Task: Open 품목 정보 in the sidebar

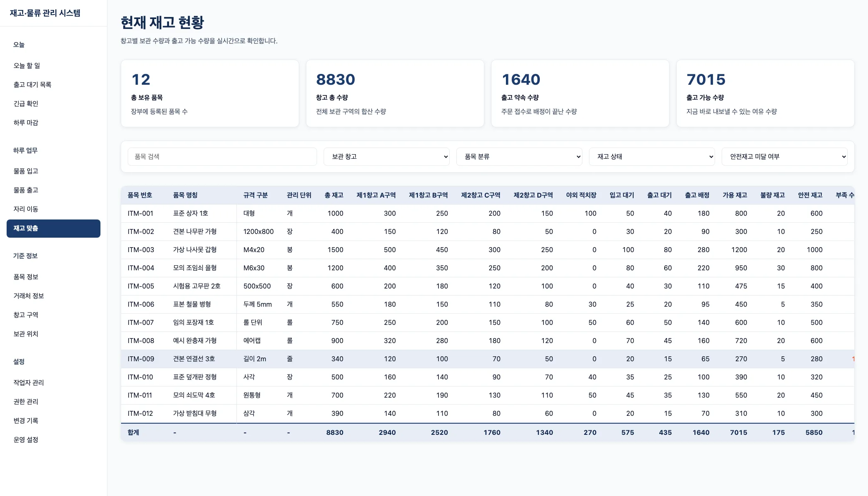Action: pos(53,277)
